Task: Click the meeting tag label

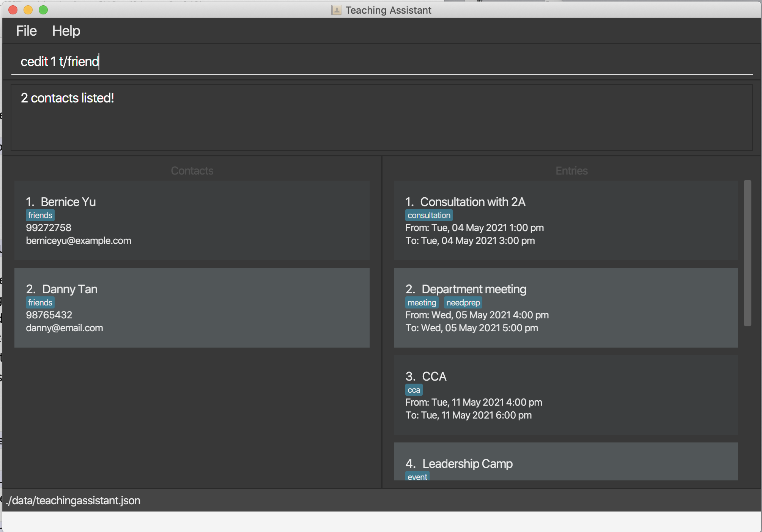Action: click(x=421, y=302)
